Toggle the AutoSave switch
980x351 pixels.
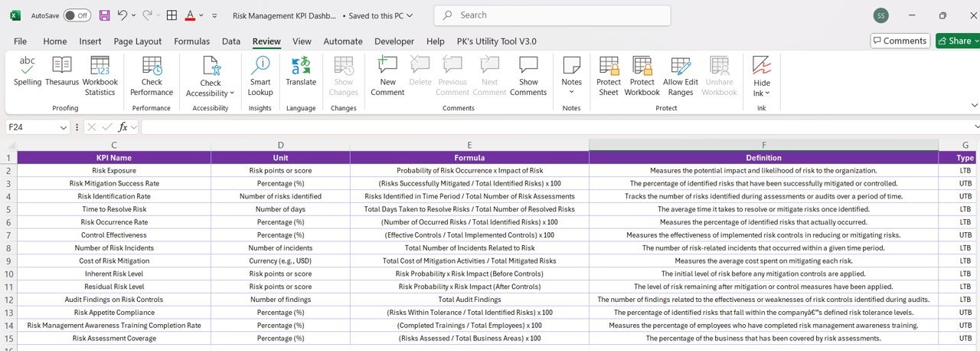point(77,15)
